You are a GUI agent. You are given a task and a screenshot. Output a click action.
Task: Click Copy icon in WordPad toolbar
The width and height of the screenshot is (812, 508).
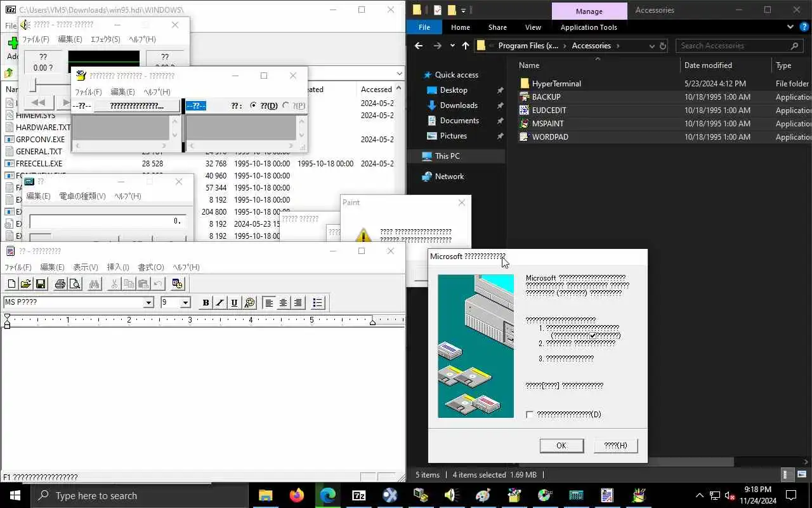click(x=129, y=284)
